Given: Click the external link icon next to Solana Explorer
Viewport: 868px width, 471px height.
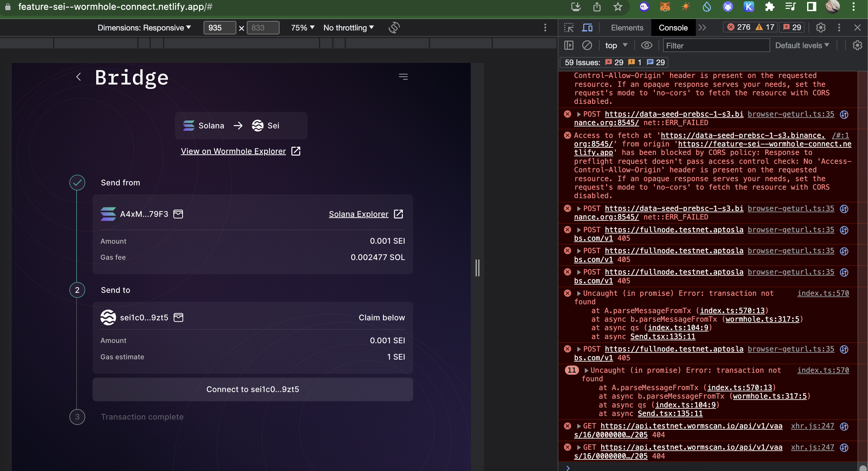Looking at the screenshot, I should point(398,214).
